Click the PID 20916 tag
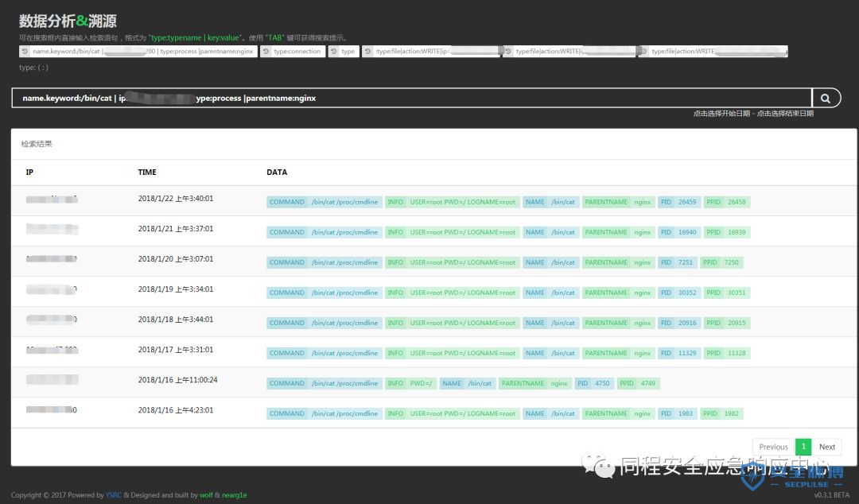 point(678,323)
